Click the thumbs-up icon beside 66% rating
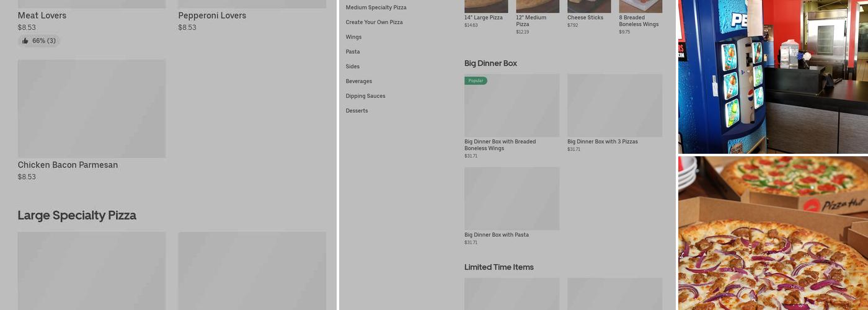The height and width of the screenshot is (310, 868). pyautogui.click(x=25, y=41)
